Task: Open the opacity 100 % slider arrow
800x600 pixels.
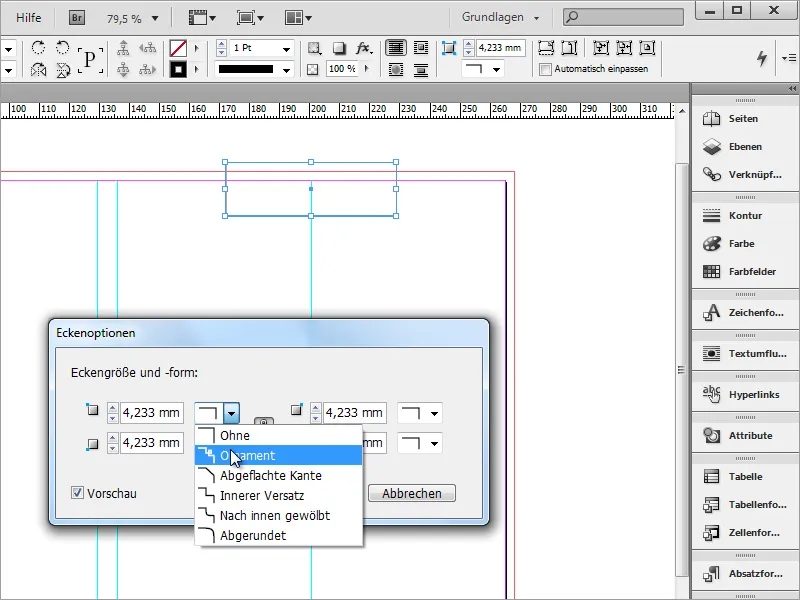Action: [366, 68]
